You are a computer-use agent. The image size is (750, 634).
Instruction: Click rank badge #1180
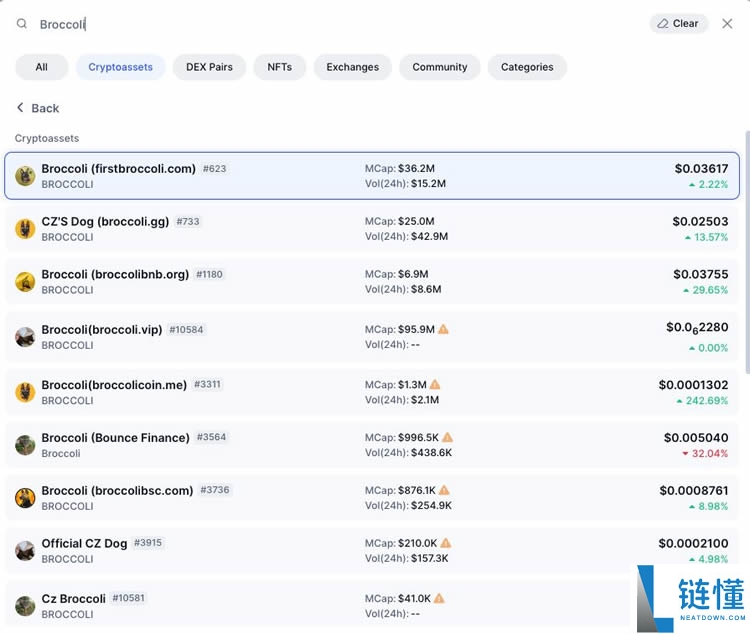[210, 274]
